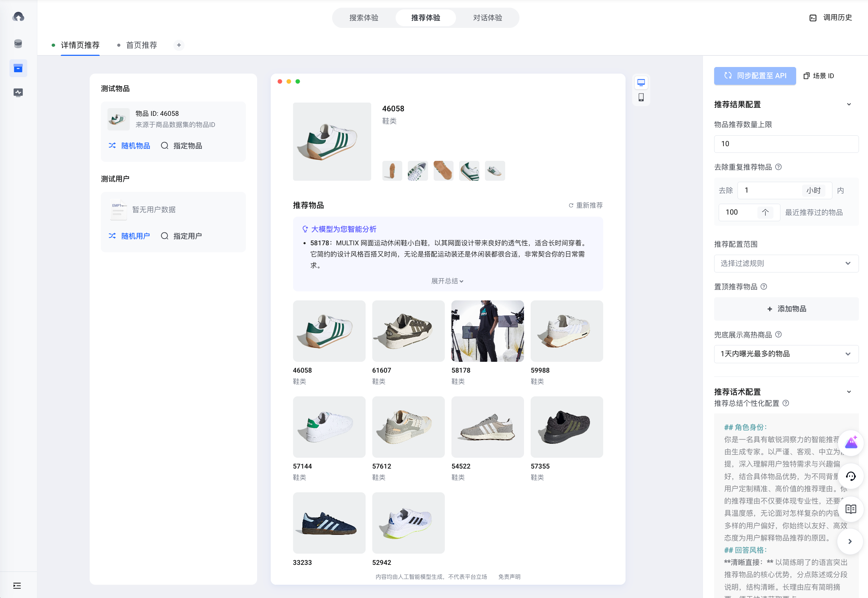
Task: Open 选择过滤规则 dropdown
Action: [786, 263]
